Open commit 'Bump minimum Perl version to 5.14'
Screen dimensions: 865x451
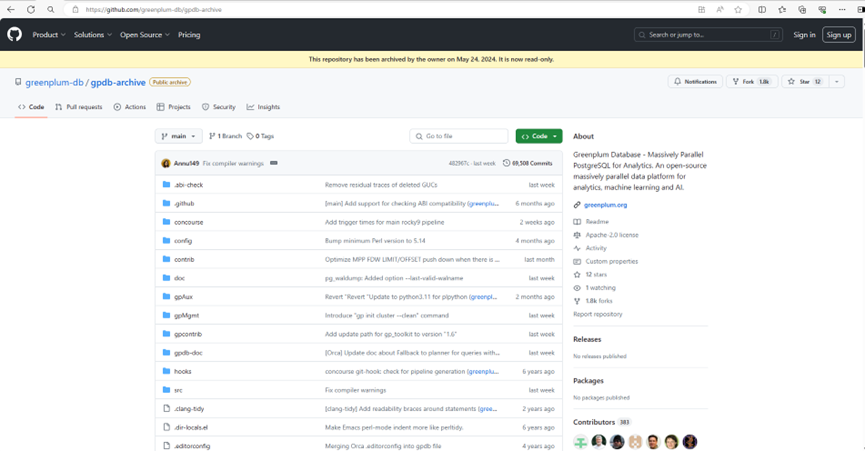click(x=375, y=241)
